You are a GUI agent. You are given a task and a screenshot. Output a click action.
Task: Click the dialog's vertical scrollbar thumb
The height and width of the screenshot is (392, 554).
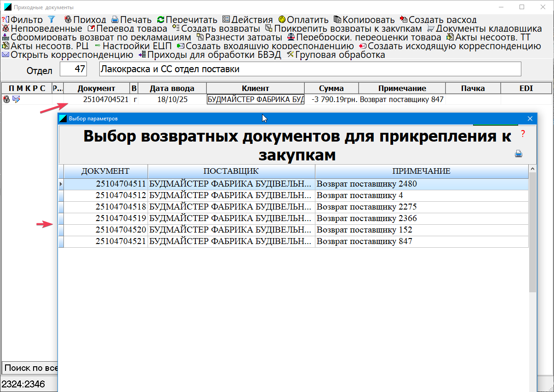[x=532, y=232]
